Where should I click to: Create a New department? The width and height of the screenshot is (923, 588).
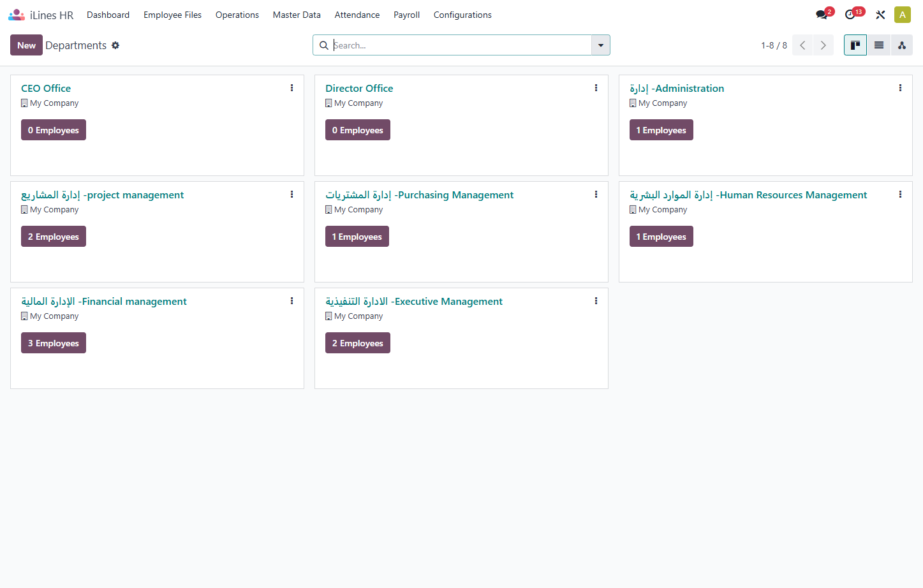click(26, 45)
